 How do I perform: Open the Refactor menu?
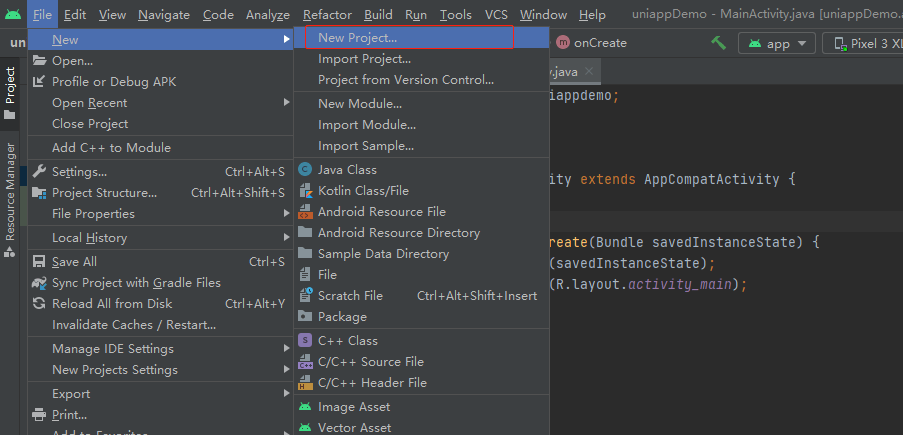click(327, 14)
